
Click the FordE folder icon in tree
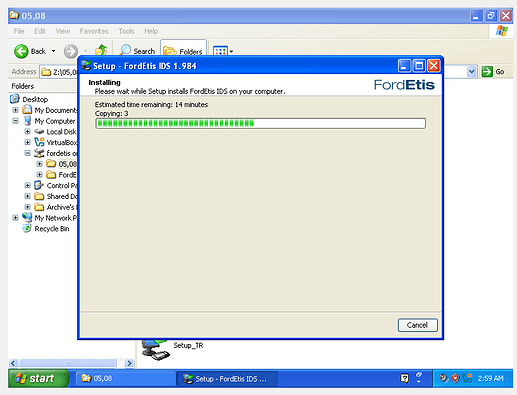coord(51,174)
